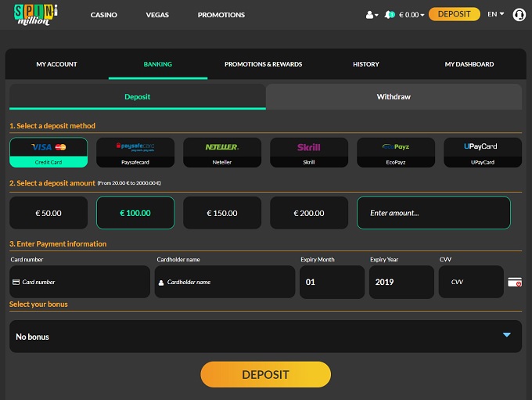Select Skrill deposit method
The width and height of the screenshot is (532, 400).
point(309,152)
